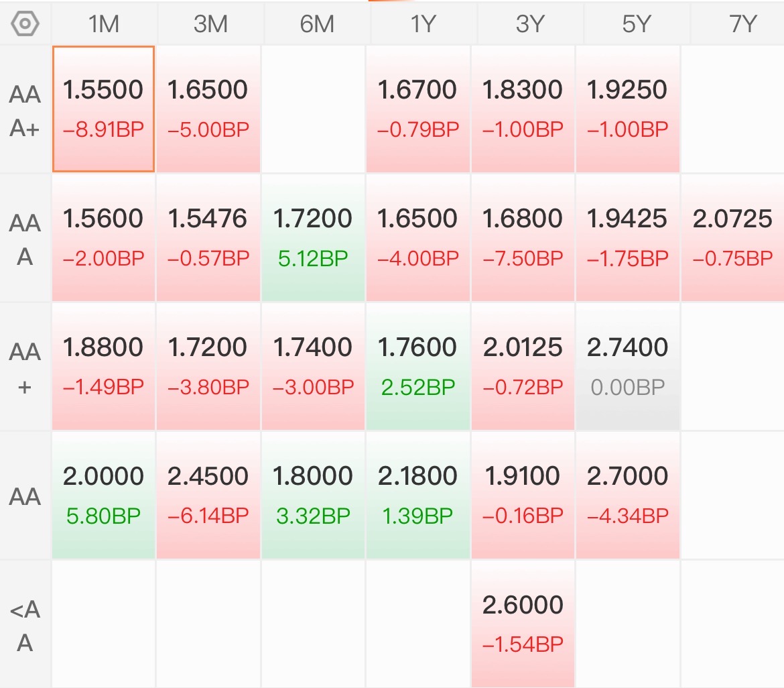Image resolution: width=784 pixels, height=688 pixels.
Task: Select the 6M column header
Action: click(x=317, y=23)
